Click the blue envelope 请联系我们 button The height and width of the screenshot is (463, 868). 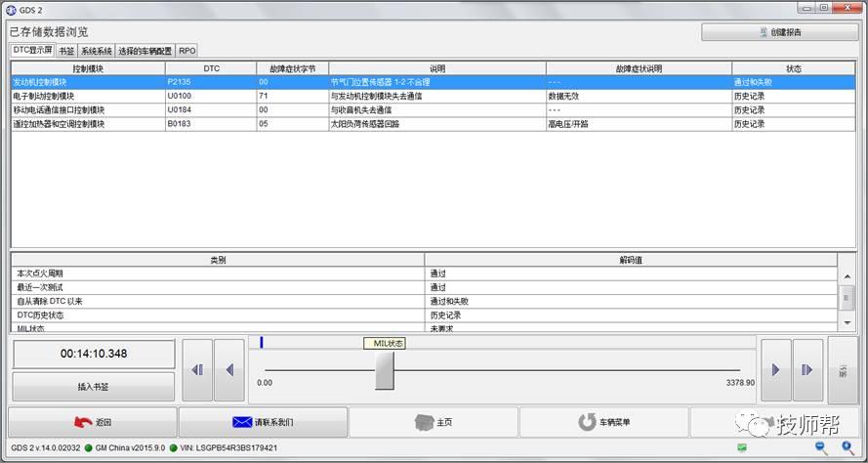tap(263, 422)
